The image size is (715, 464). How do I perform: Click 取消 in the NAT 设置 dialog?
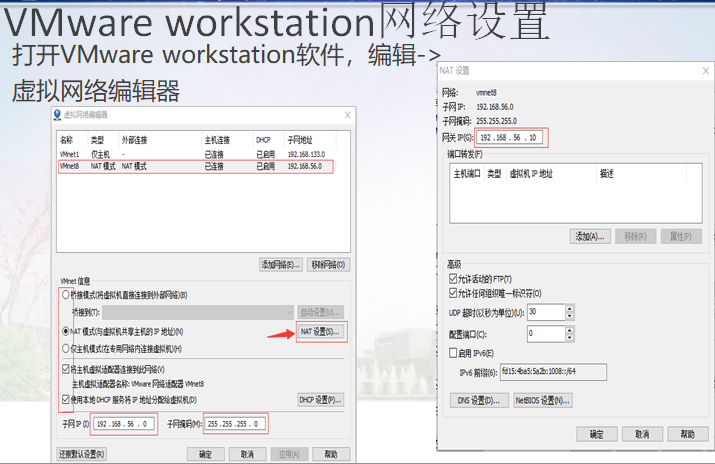click(642, 434)
